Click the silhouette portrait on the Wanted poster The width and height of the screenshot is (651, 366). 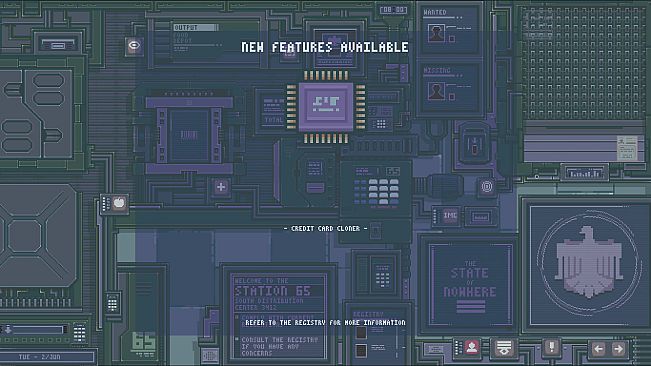point(436,33)
